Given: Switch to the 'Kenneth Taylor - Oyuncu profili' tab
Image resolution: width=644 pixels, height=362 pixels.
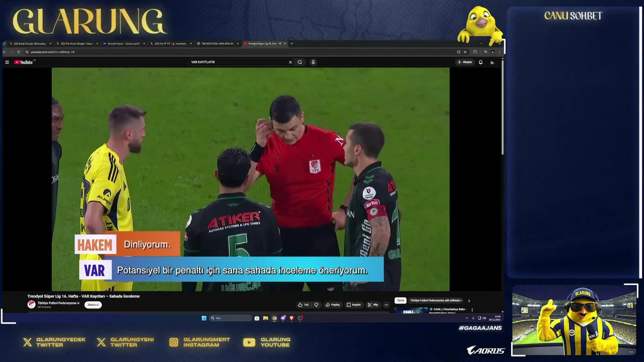Looking at the screenshot, I should tap(123, 44).
